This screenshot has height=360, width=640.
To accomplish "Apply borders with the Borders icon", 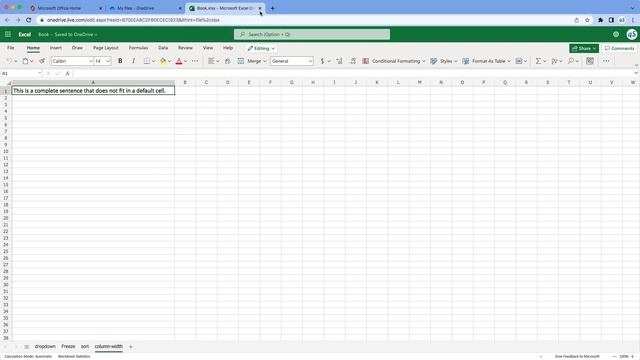I will point(147,61).
